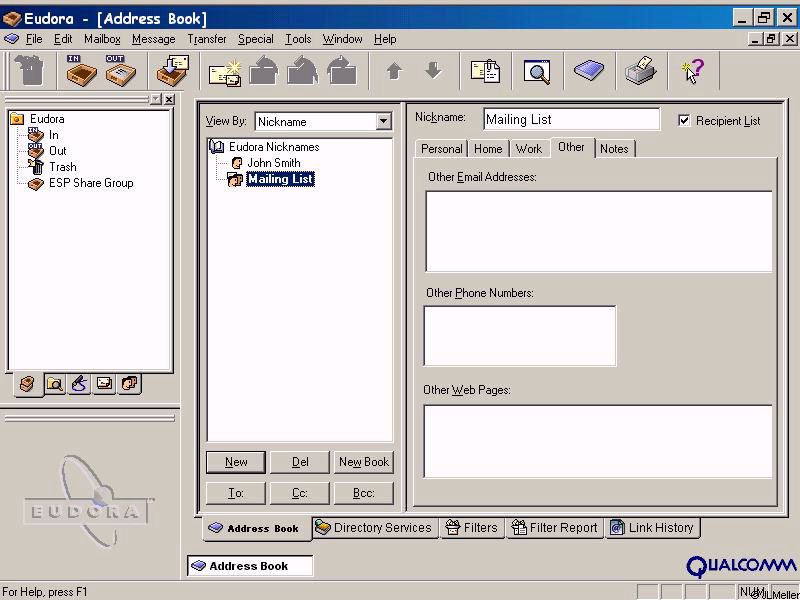Click the New button
This screenshot has height=600, width=800.
click(x=236, y=462)
